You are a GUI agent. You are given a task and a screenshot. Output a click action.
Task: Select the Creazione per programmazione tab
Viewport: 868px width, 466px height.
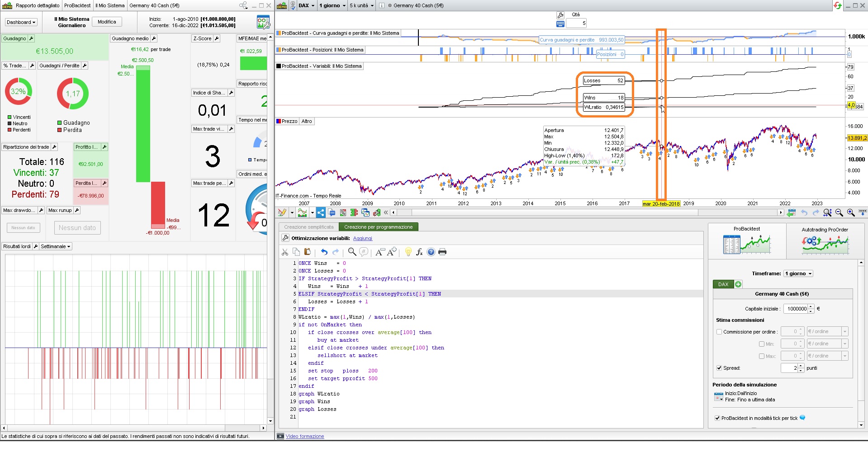coord(379,227)
